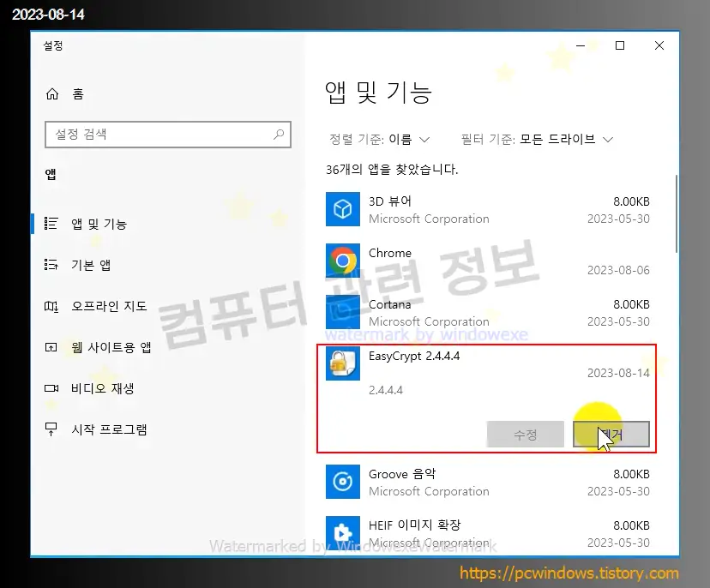
Task: Click the Offline maps (오프라인 지도) icon
Action: tap(51, 307)
